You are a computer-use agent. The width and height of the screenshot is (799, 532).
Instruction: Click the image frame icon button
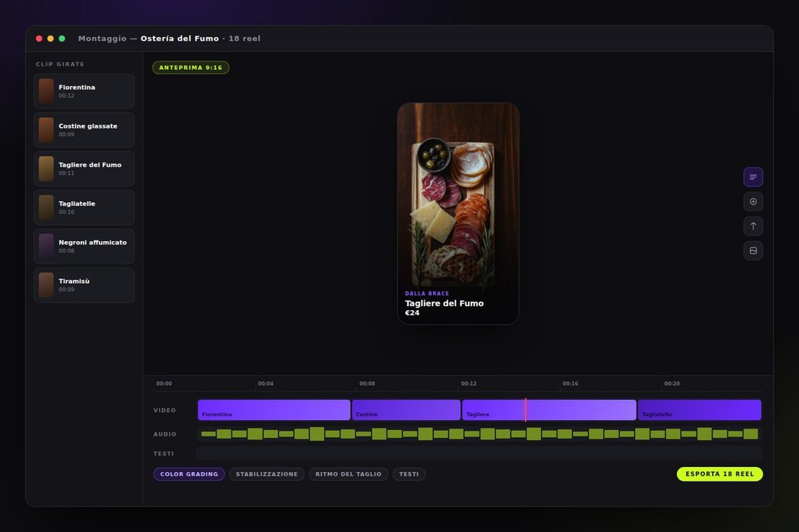(x=753, y=250)
